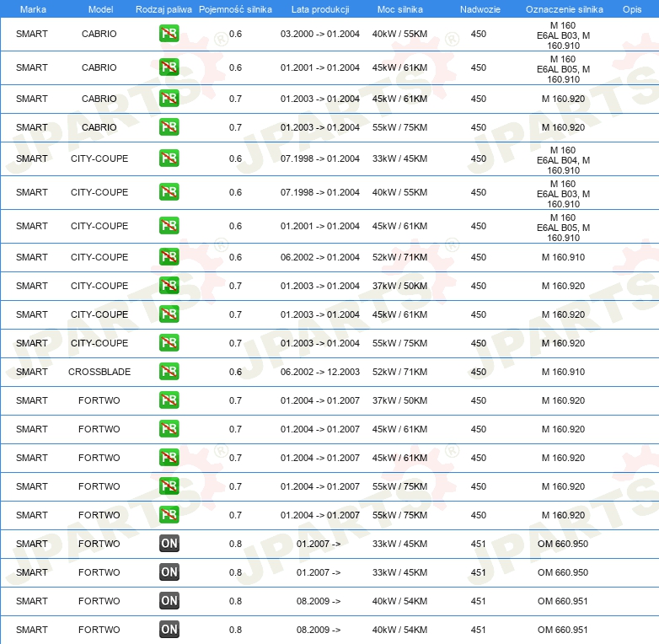Click petrol fuel icon in CITY-COUPE 33kW / 45KM row
The height and width of the screenshot is (644, 659).
[x=169, y=158]
